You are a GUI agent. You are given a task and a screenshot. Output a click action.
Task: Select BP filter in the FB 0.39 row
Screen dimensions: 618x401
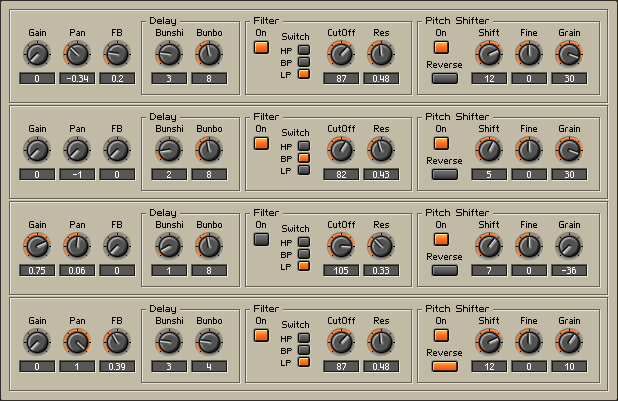[304, 350]
